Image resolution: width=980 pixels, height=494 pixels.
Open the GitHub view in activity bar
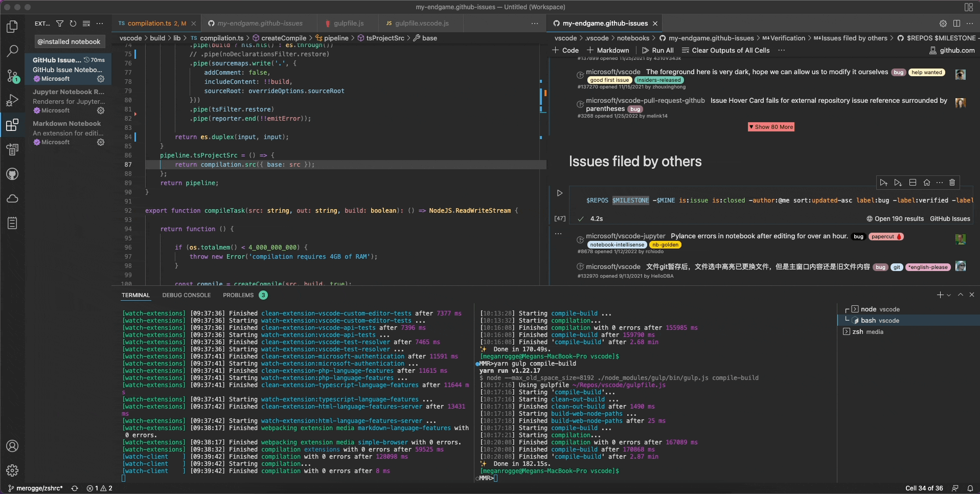[12, 174]
